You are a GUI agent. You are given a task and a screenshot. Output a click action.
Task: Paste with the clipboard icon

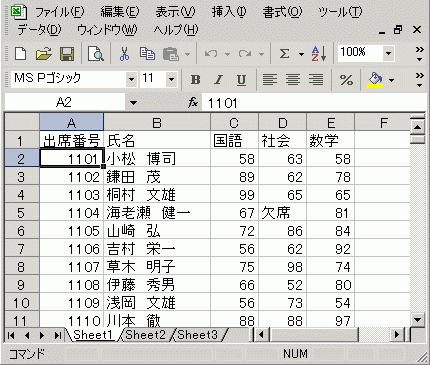tap(171, 54)
